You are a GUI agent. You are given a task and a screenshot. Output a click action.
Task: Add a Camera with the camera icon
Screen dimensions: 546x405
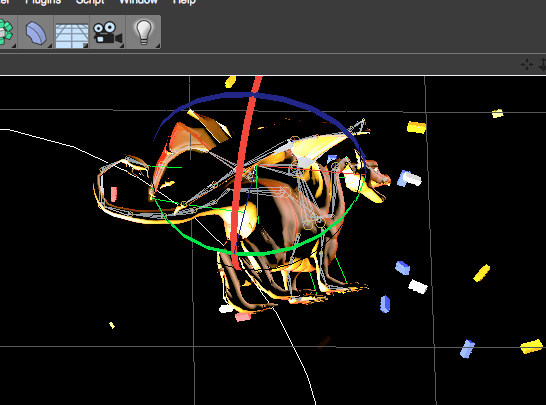(108, 32)
